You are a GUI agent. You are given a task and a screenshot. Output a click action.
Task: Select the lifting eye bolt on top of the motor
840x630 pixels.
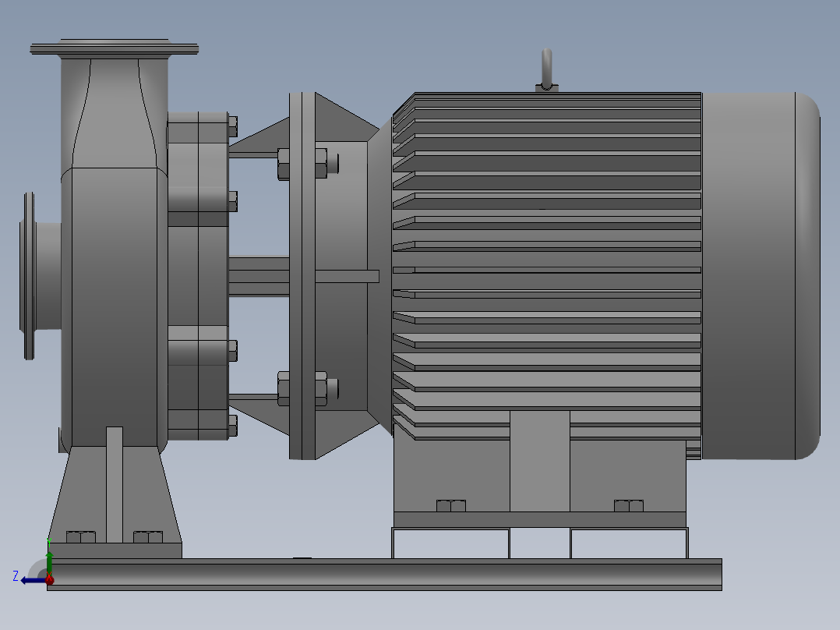[546, 69]
